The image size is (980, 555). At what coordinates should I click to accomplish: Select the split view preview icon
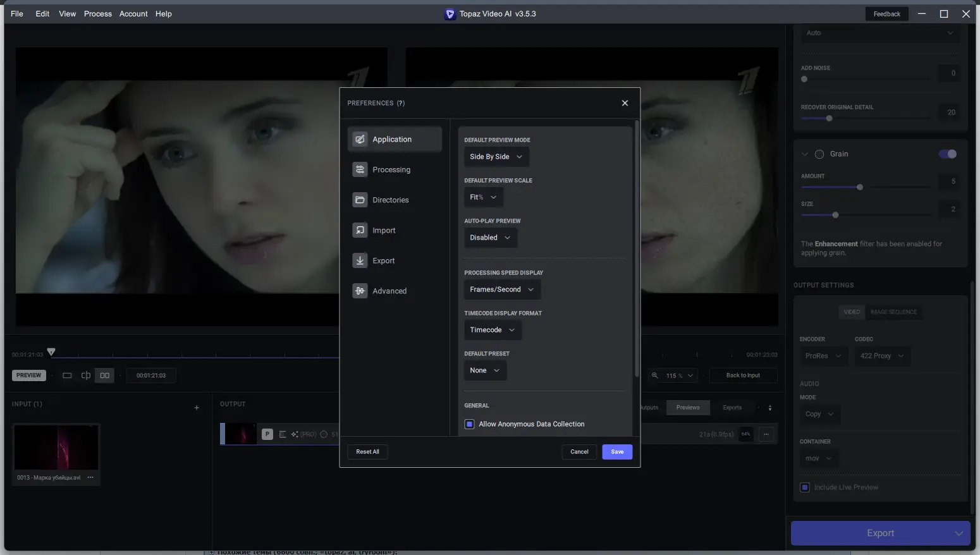[86, 375]
